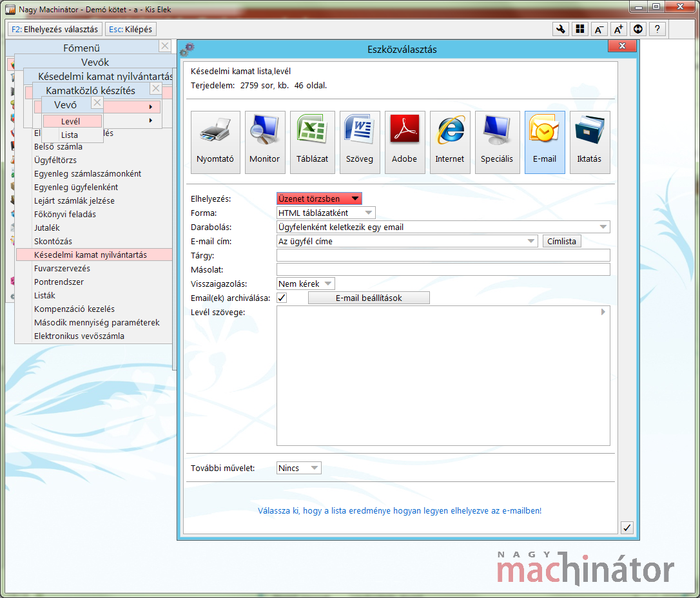Select Adobe PDF output
The height and width of the screenshot is (598, 700).
click(404, 142)
